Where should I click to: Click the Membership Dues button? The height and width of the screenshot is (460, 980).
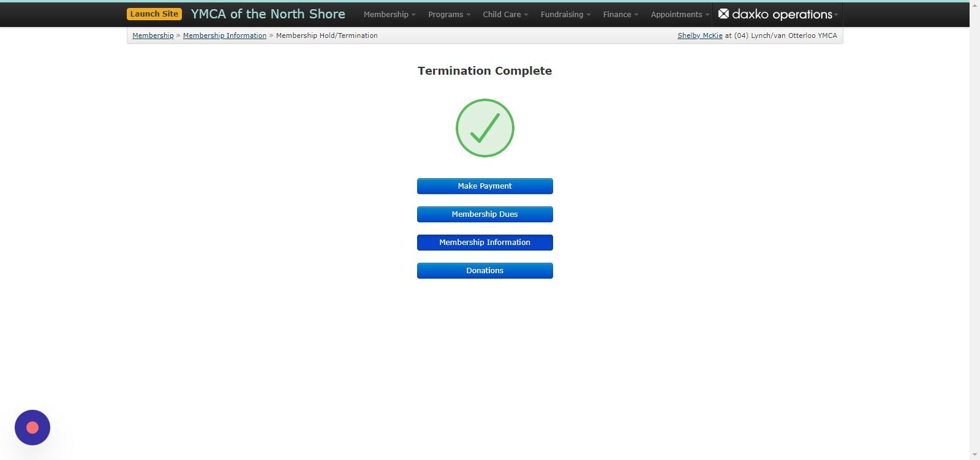485,214
